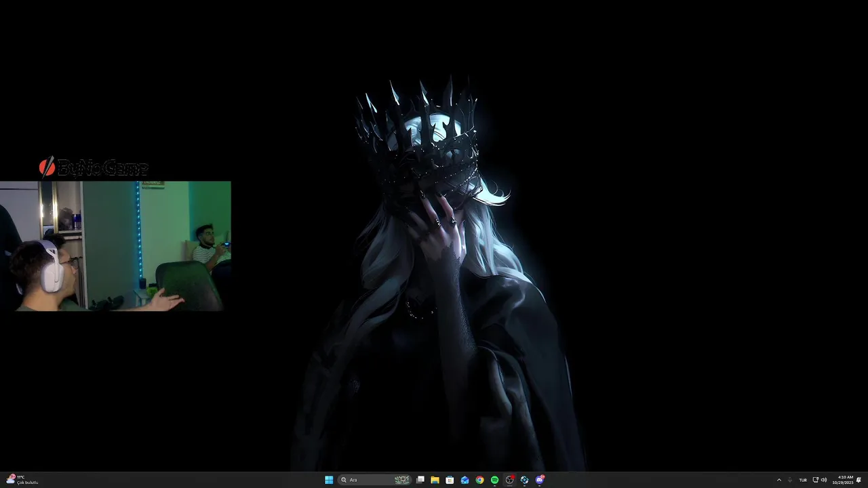Open the clock and date calendar flyout
Screen dimensions: 868x488
842,480
